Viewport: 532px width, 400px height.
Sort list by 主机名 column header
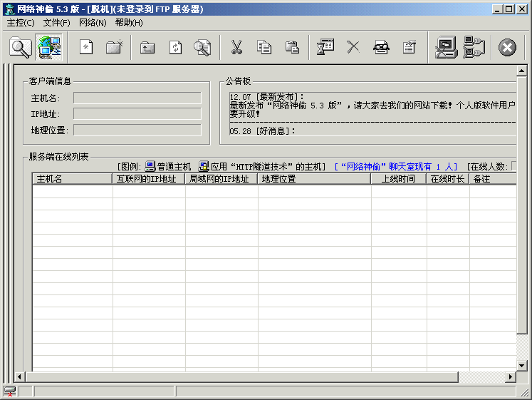coord(72,179)
